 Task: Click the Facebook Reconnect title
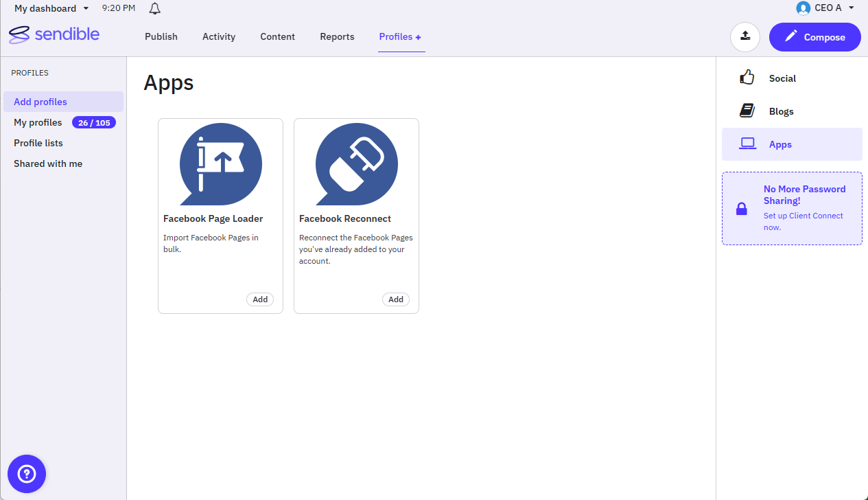345,218
